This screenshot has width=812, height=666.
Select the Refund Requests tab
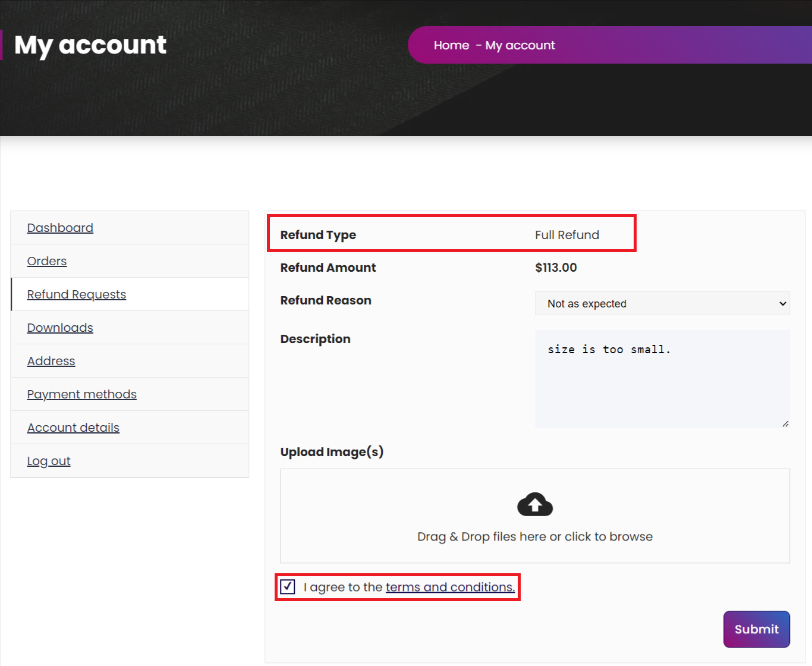[76, 294]
